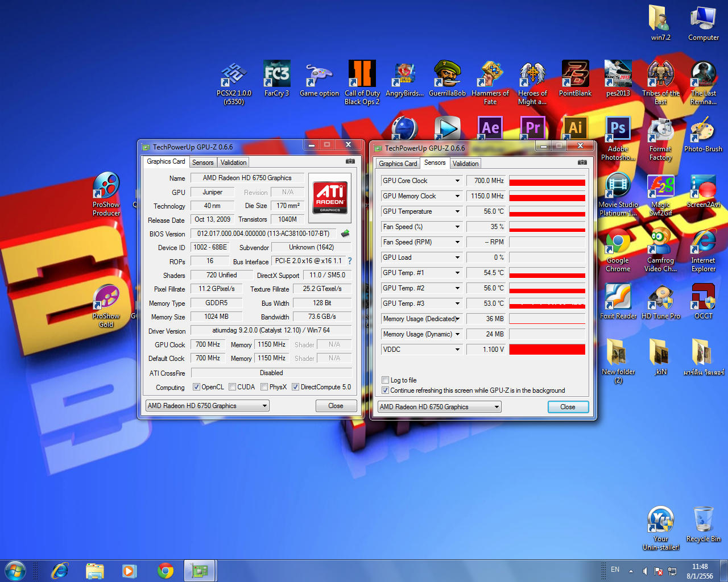Select the OCCT desktop icon
This screenshot has height=582, width=728.
tap(704, 302)
